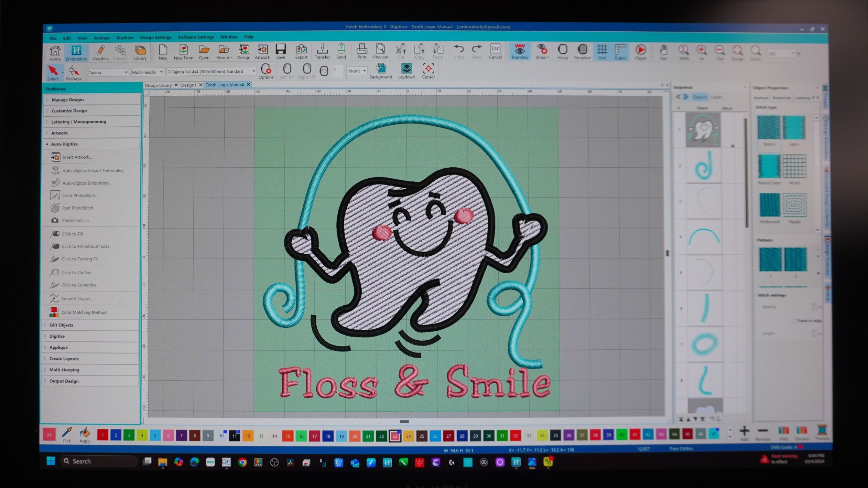Switch to the Design1 tab
Viewport: 868px width, 488px height.
tap(188, 85)
